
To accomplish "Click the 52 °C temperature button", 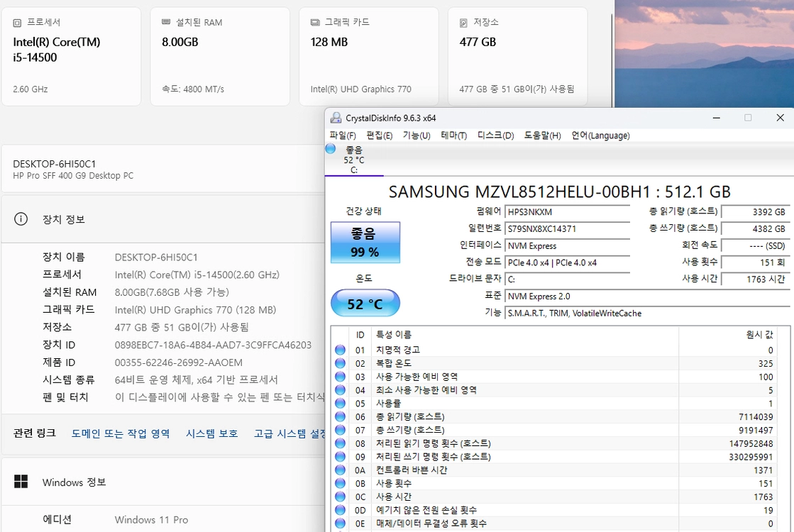I will coord(365,303).
